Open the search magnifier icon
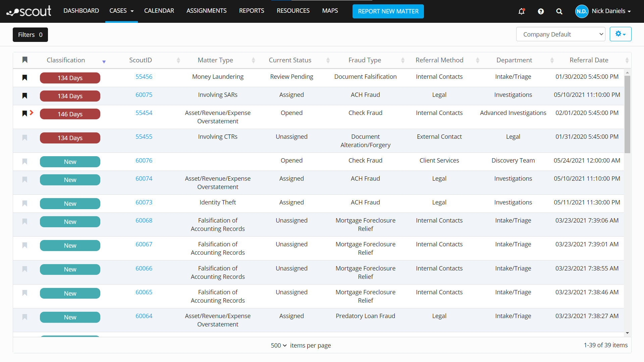 559,11
